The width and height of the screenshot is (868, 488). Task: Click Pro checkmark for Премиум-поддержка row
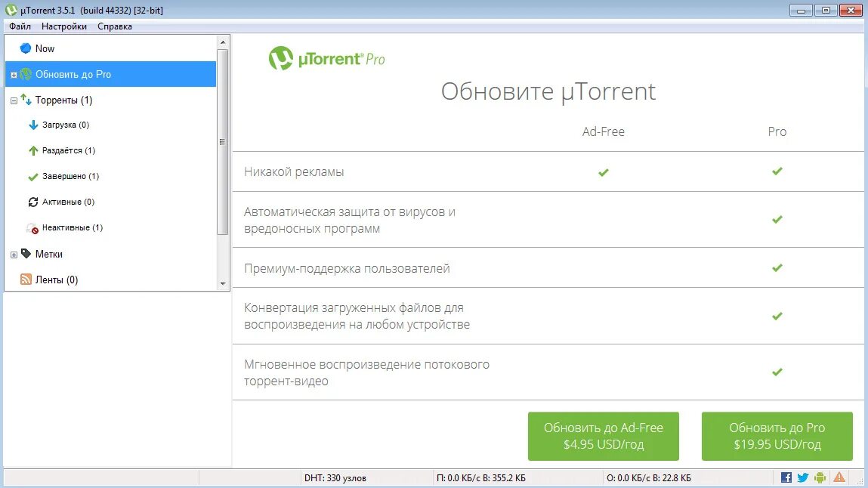point(777,267)
